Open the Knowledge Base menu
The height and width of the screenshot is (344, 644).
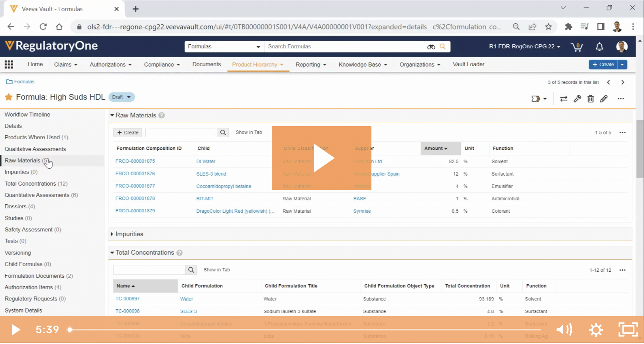(x=363, y=65)
